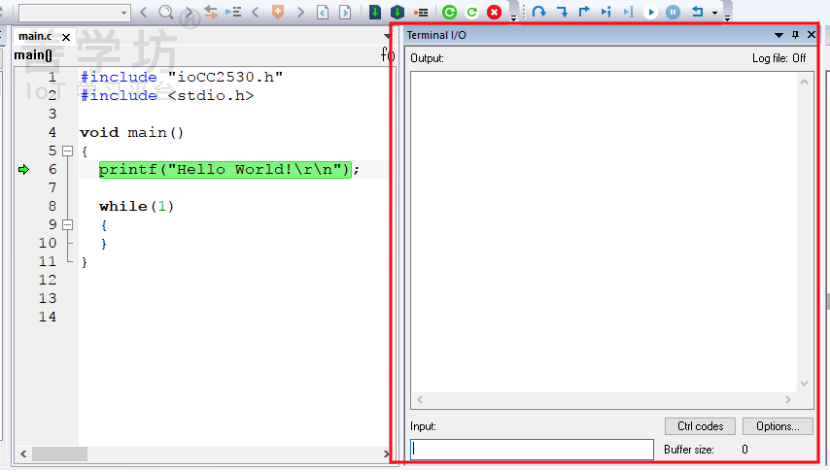830x472 pixels.
Task: Click the Toggle Breakpoint icon
Action: [421, 12]
